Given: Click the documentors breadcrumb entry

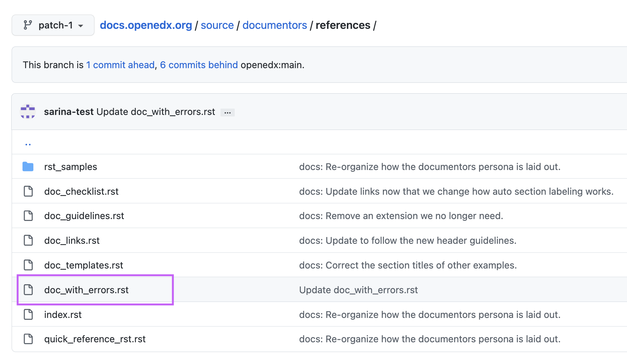Looking at the screenshot, I should [274, 25].
